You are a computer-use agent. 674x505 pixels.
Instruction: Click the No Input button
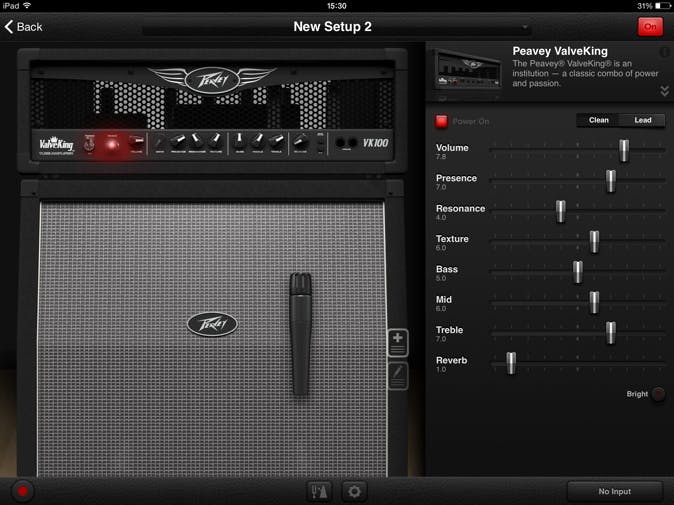tap(615, 491)
